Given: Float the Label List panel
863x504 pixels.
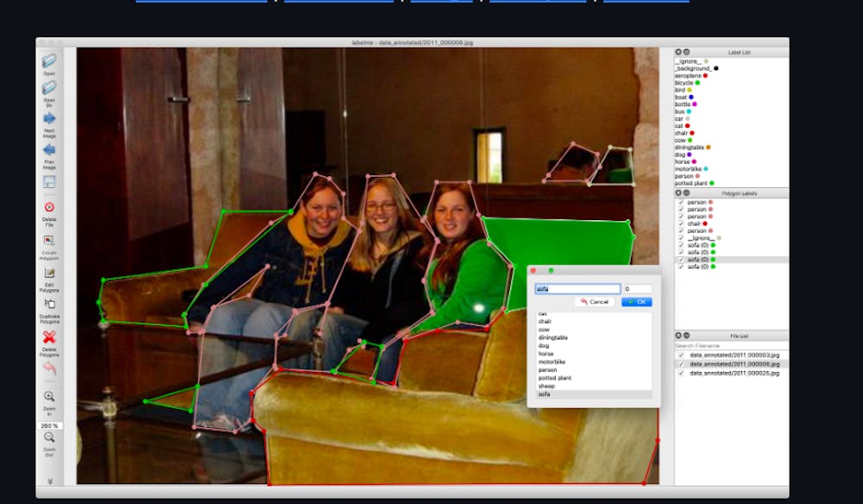Looking at the screenshot, I should [686, 53].
